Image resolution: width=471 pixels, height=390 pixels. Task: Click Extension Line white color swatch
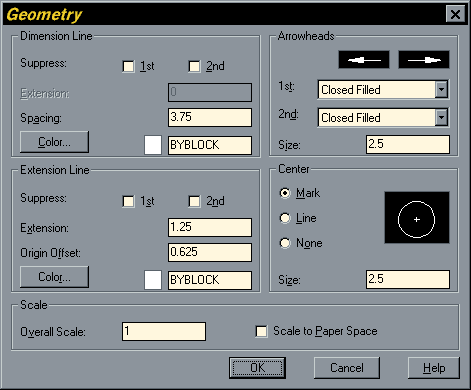click(153, 280)
